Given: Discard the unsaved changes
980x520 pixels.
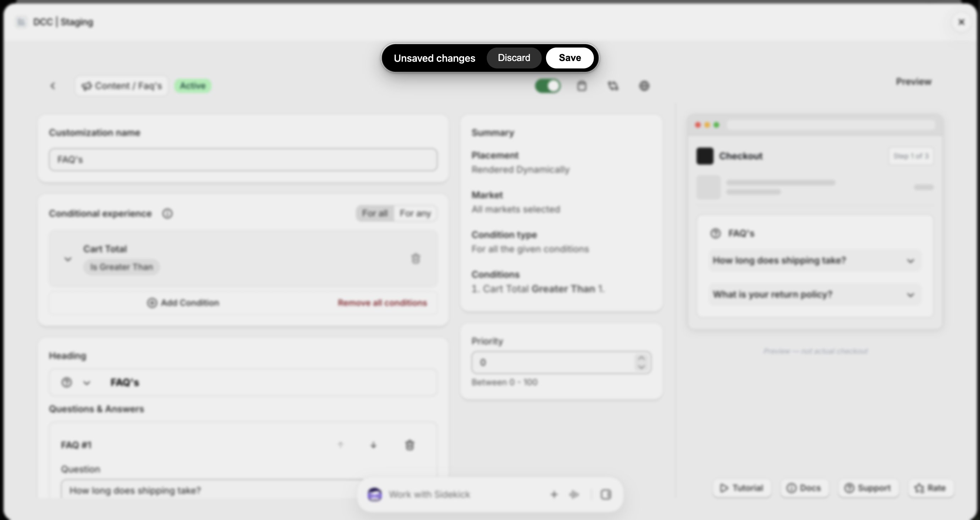Looking at the screenshot, I should tap(513, 58).
